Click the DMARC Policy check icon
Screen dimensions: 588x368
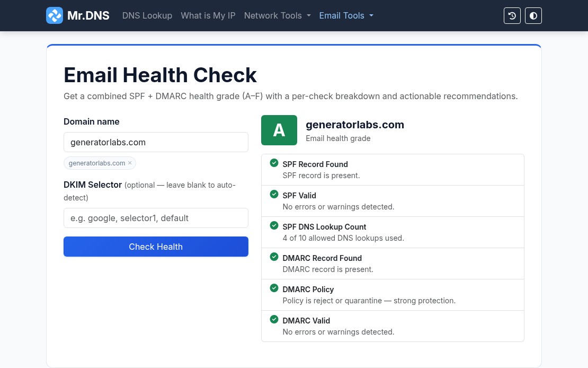tap(274, 288)
